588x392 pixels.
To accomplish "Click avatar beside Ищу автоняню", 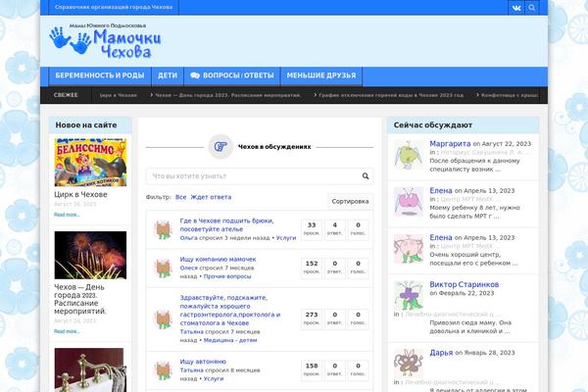I will coord(163,370).
